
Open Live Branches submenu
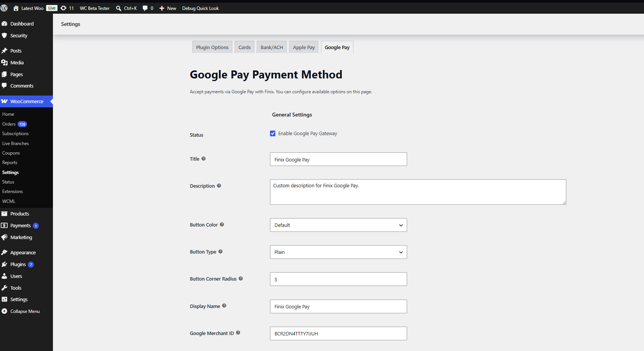point(15,144)
